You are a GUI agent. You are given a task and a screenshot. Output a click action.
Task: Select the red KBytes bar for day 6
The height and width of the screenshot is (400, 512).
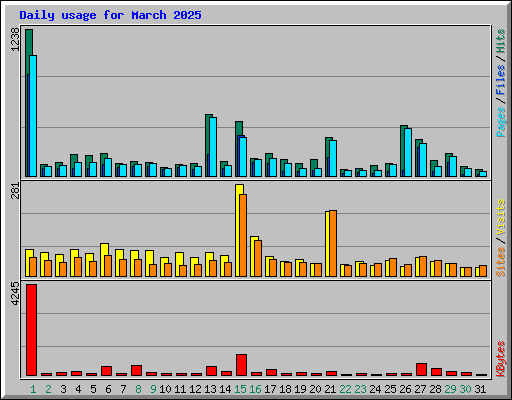click(x=106, y=371)
